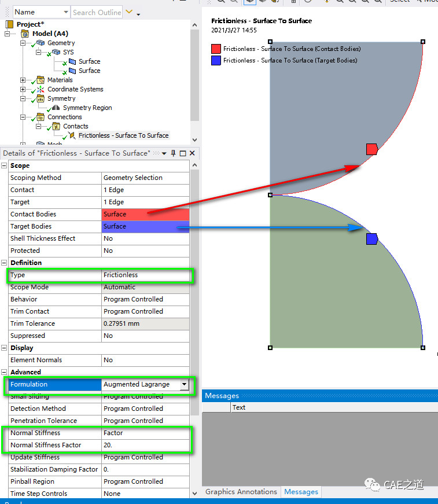This screenshot has width=438, height=504.
Task: Click the Shell Thickness Effect value No
Action: (x=145, y=238)
